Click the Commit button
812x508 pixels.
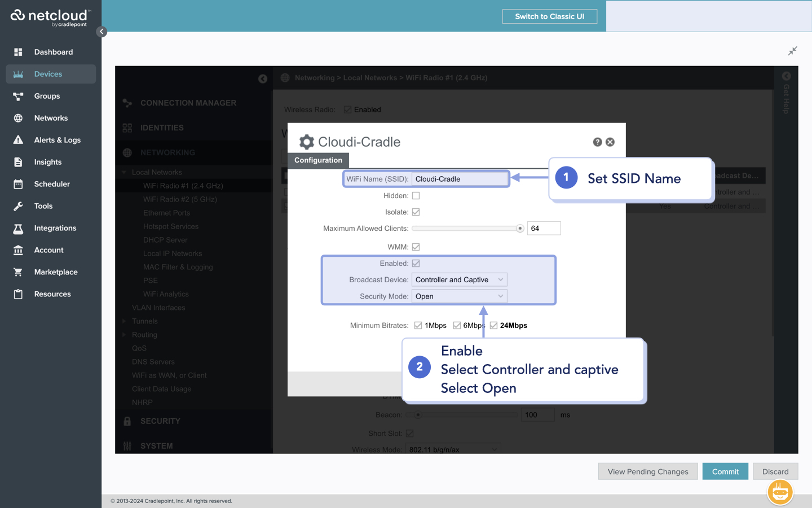pyautogui.click(x=725, y=471)
